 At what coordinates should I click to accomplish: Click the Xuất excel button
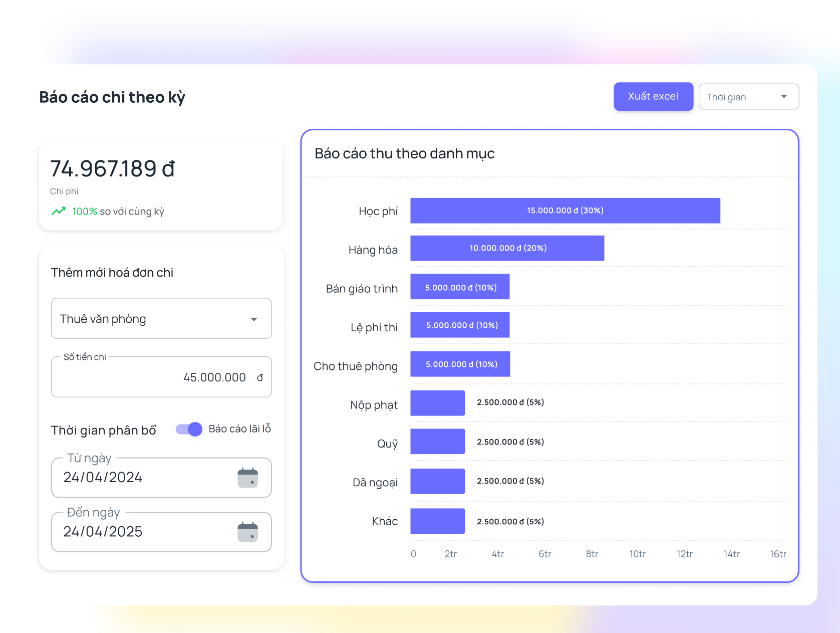[653, 97]
